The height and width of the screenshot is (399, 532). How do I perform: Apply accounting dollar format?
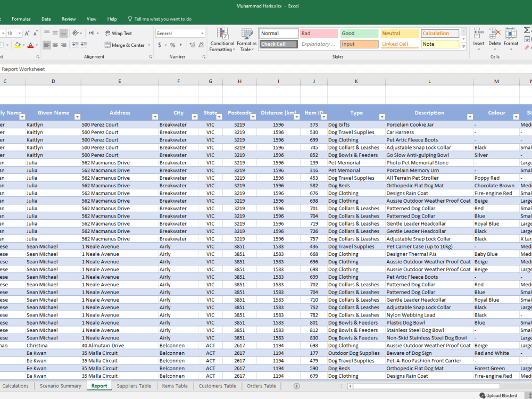(160, 45)
